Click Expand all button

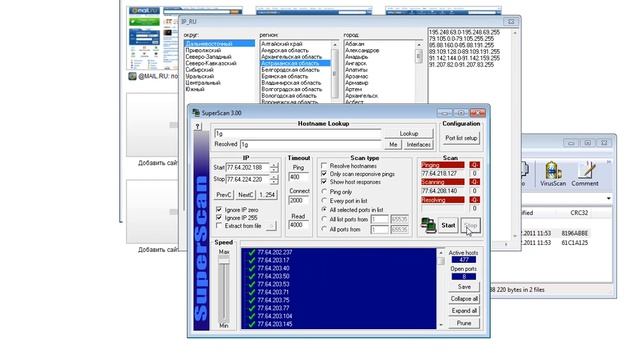pyautogui.click(x=464, y=311)
